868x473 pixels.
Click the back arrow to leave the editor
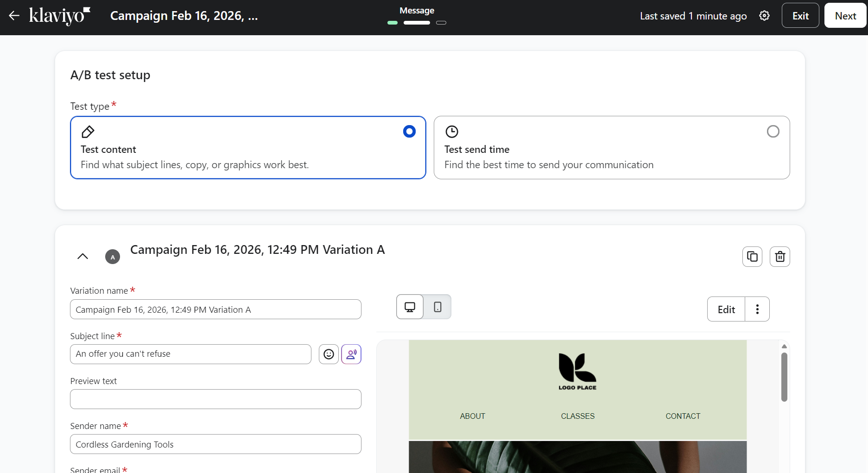pos(14,15)
